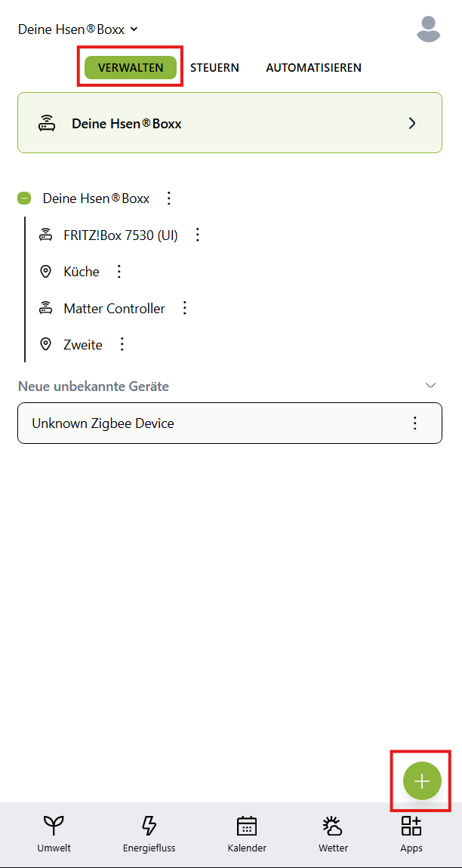Open the Kalender calendar icon
The width and height of the screenshot is (462, 868).
(247, 826)
